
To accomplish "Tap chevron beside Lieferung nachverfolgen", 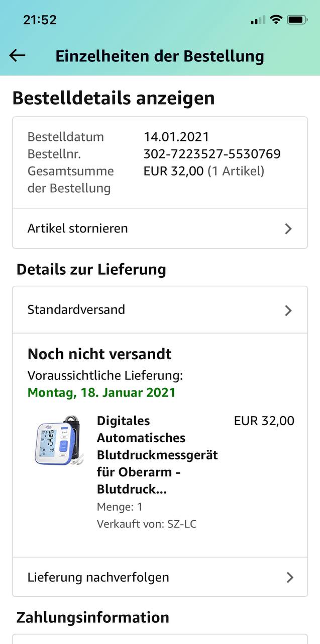I will [289, 577].
